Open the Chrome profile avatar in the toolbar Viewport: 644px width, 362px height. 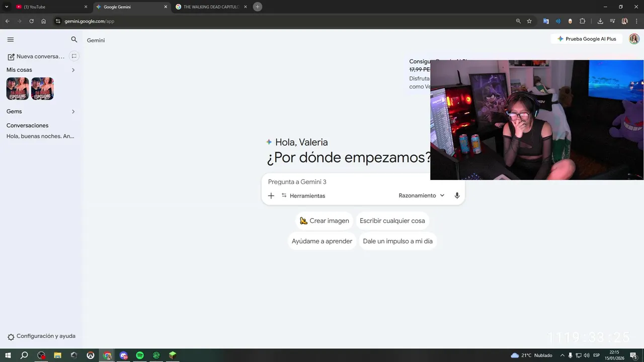pyautogui.click(x=624, y=21)
